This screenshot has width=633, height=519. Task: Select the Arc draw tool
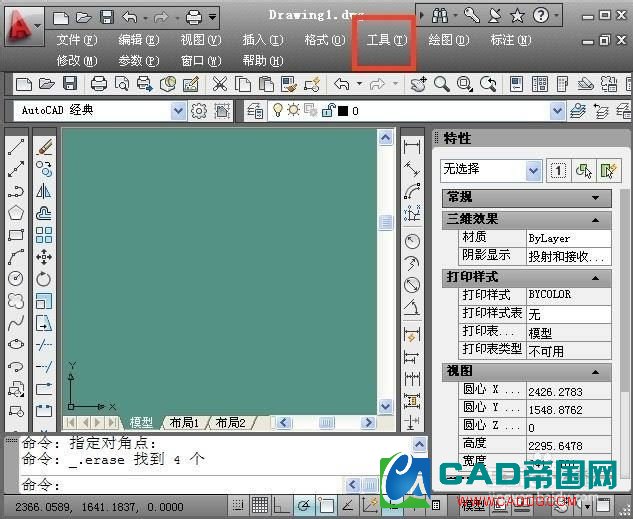pyautogui.click(x=16, y=257)
